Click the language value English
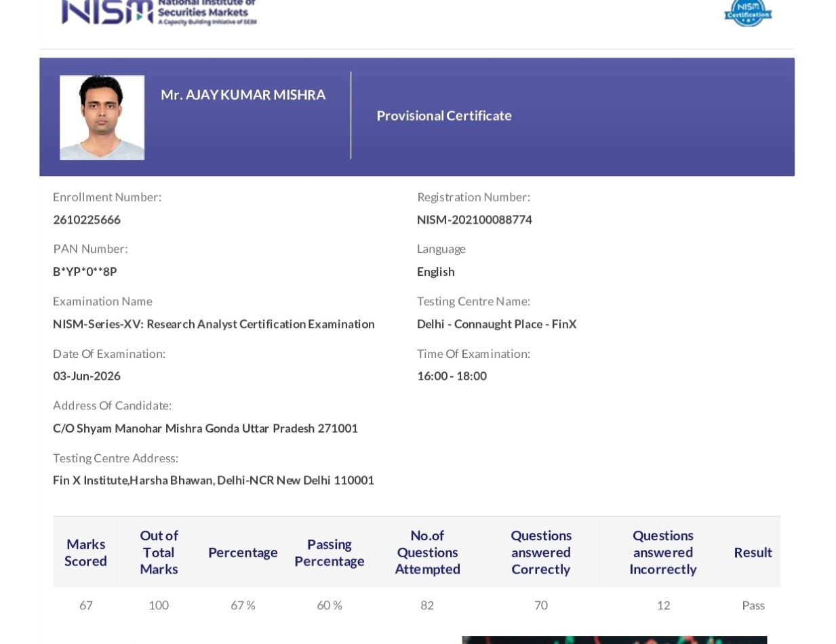The image size is (836, 644). [436, 272]
